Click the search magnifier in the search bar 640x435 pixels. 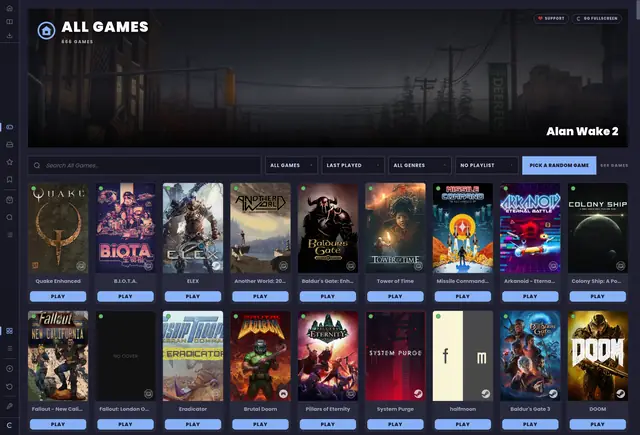(x=37, y=165)
